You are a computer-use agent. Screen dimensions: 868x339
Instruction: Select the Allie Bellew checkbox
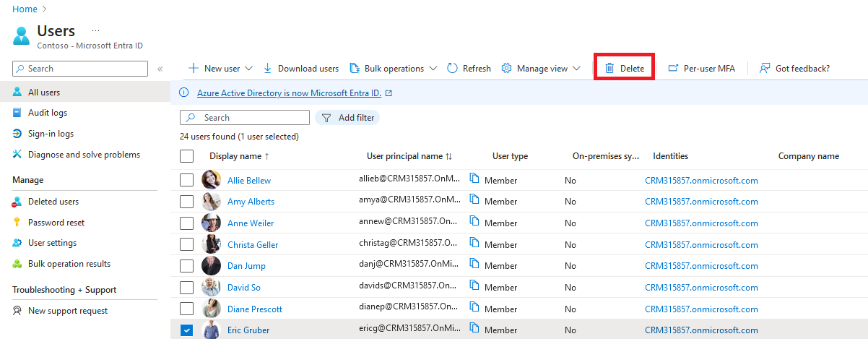pyautogui.click(x=186, y=180)
